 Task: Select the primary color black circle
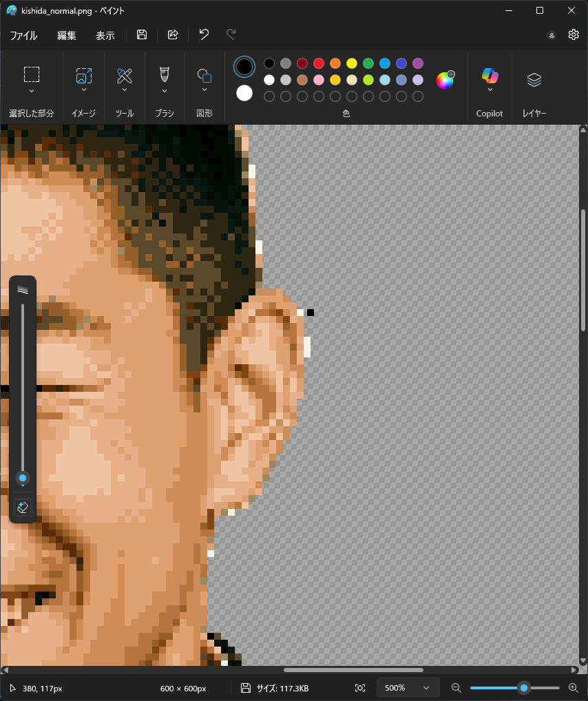coord(244,67)
